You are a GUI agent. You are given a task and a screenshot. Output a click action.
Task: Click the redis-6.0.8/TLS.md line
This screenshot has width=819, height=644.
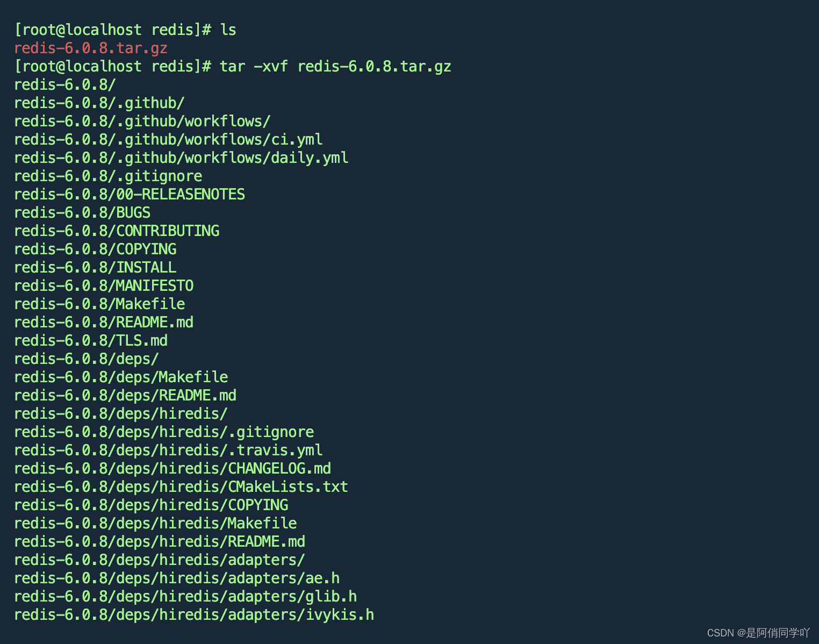coord(91,341)
